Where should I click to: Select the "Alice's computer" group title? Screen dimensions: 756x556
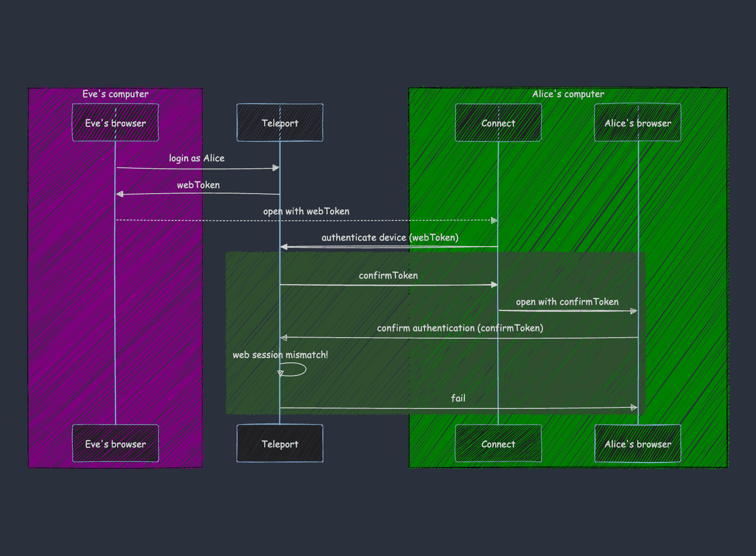point(568,94)
